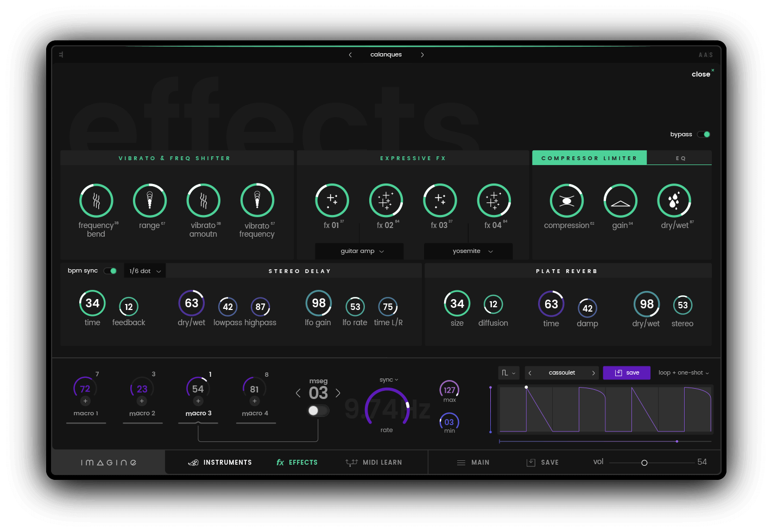Open the 1/6 dot delay time dropdown
Image resolution: width=771 pixels, height=532 pixels.
145,271
